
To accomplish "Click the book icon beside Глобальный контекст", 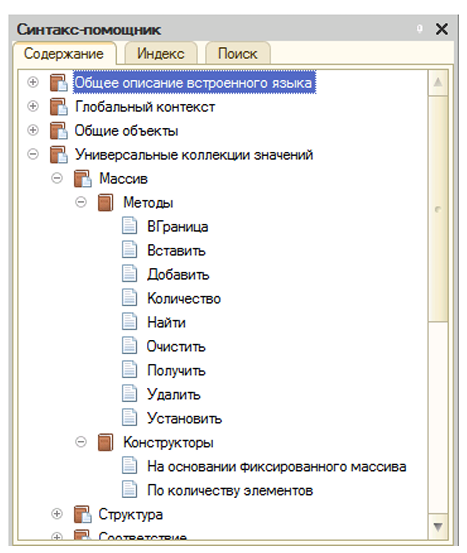I will click(x=59, y=107).
